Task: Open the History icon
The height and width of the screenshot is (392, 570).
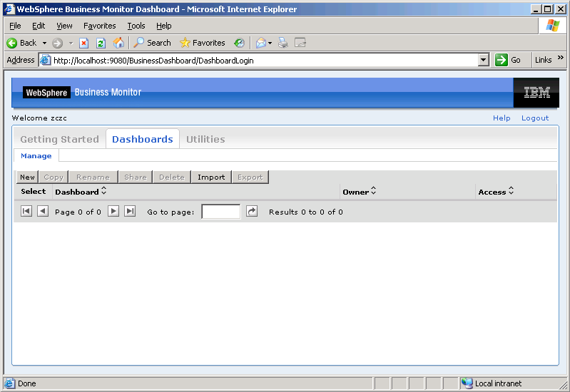Action: pos(239,43)
